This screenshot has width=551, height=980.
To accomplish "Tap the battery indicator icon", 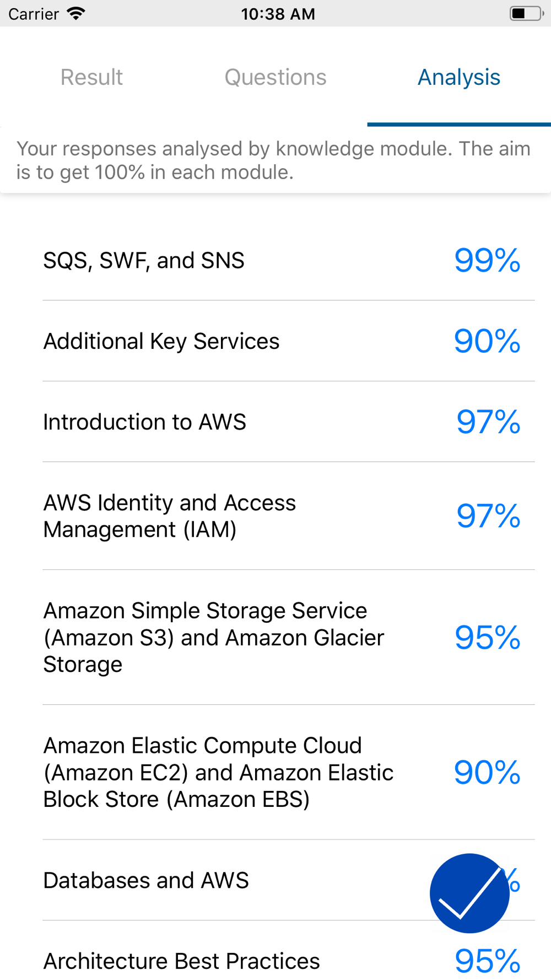I will coord(526,13).
